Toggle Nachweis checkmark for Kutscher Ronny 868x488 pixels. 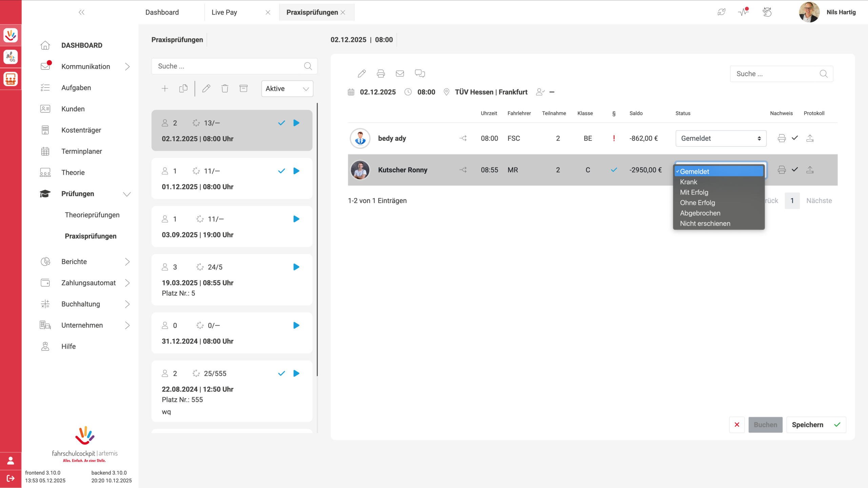tap(795, 169)
